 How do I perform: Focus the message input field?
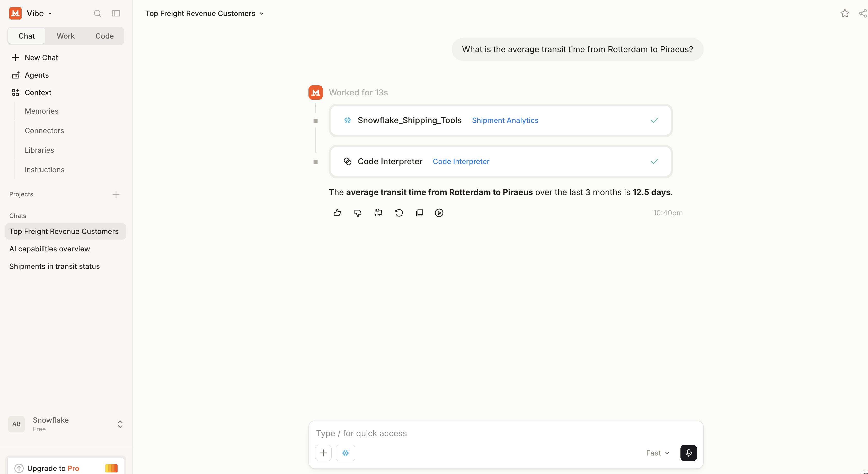click(506, 433)
